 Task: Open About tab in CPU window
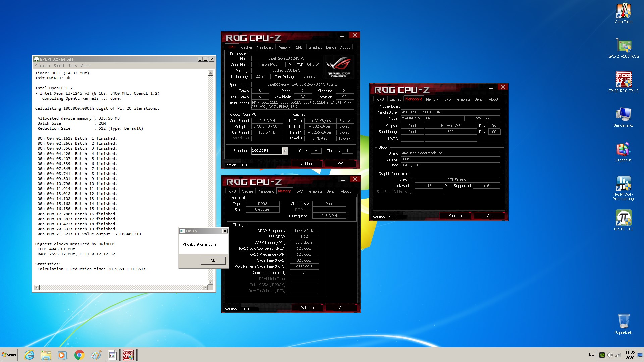(x=345, y=47)
